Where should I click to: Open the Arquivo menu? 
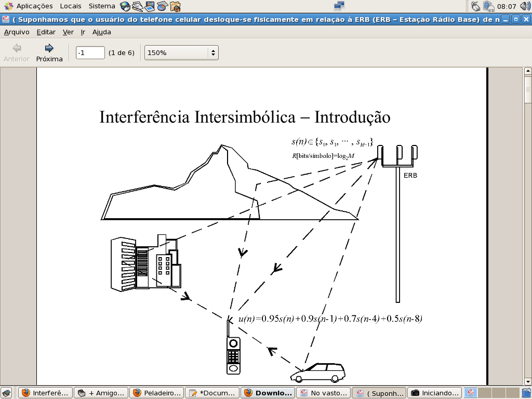point(17,32)
